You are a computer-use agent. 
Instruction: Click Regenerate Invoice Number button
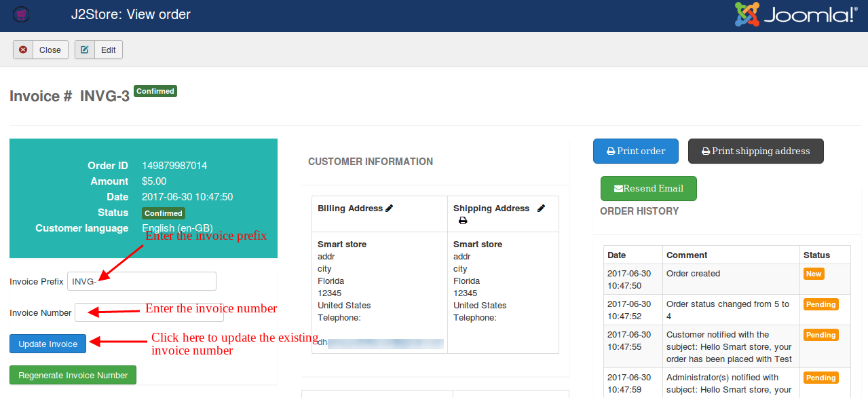tap(73, 375)
